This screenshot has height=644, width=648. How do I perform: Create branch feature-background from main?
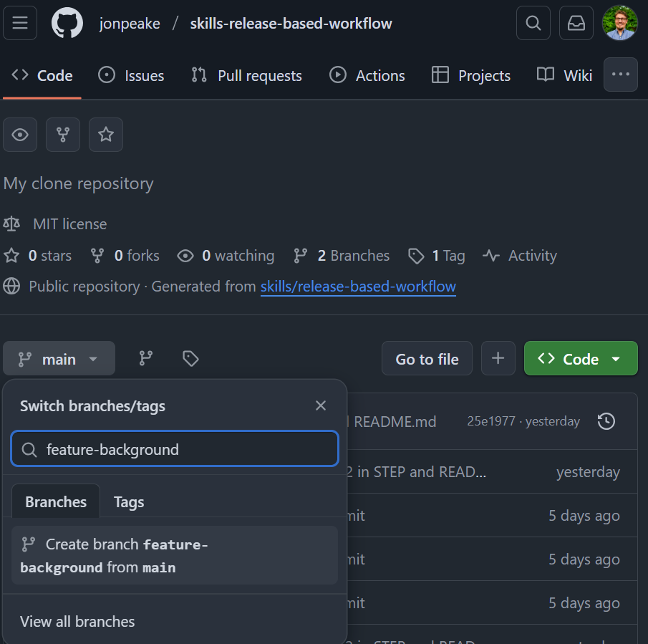(175, 556)
